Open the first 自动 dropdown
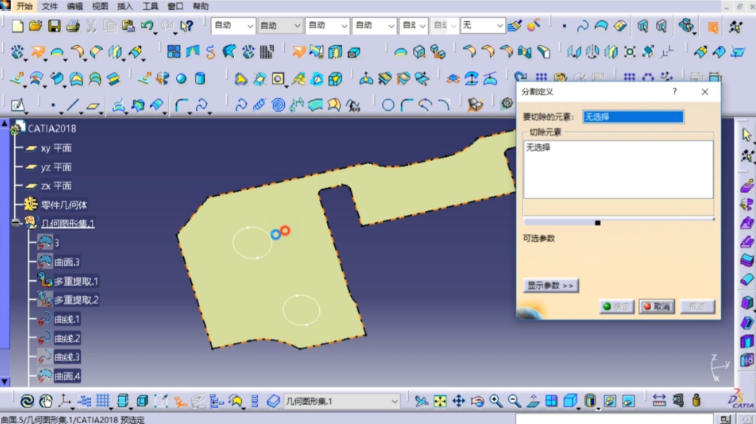The width and height of the screenshot is (756, 424). (233, 26)
